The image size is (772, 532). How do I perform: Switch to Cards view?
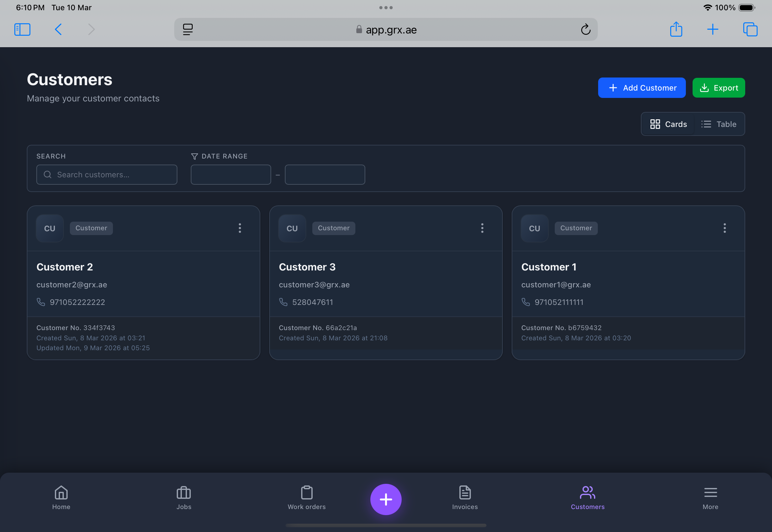(x=668, y=124)
